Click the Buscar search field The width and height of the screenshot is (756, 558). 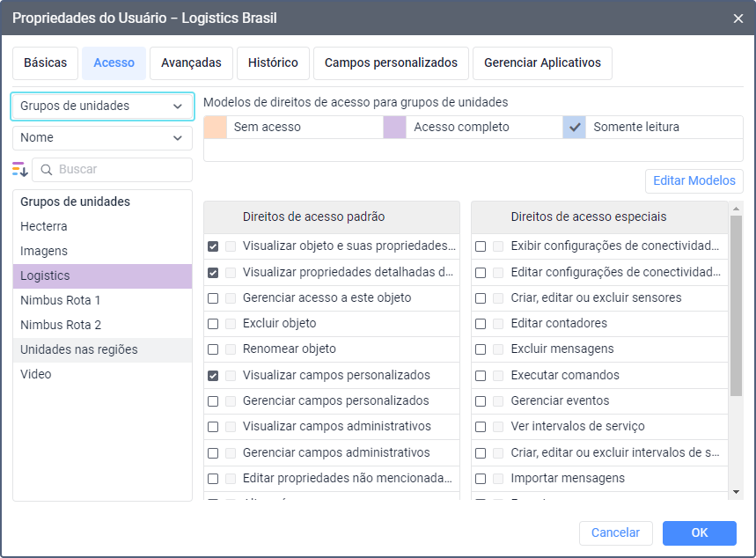pos(121,170)
